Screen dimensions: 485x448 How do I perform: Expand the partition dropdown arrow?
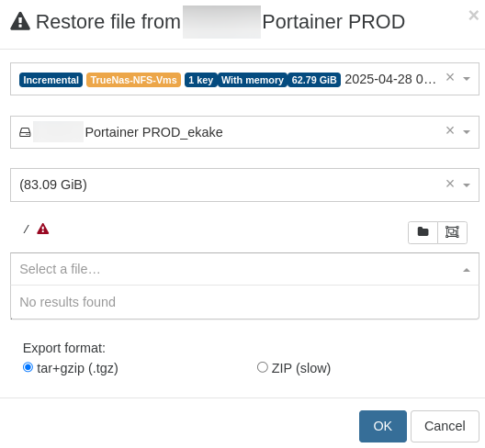click(467, 185)
